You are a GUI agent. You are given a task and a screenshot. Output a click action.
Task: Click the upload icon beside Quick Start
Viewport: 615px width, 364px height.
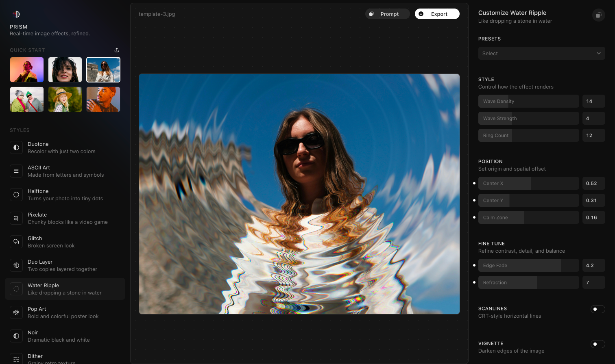(x=117, y=50)
